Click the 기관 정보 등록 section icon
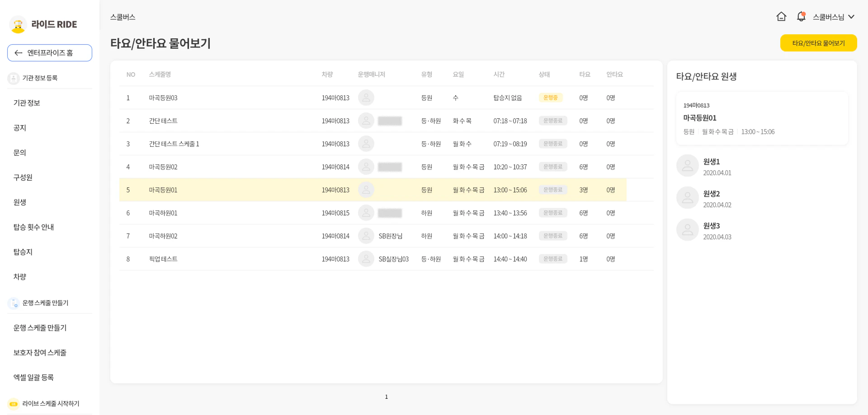 coord(14,78)
